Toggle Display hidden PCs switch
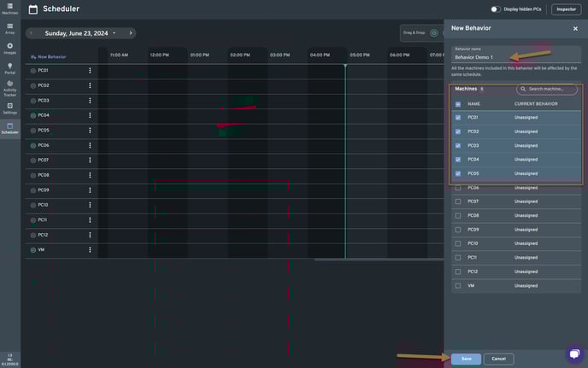 (x=496, y=9)
